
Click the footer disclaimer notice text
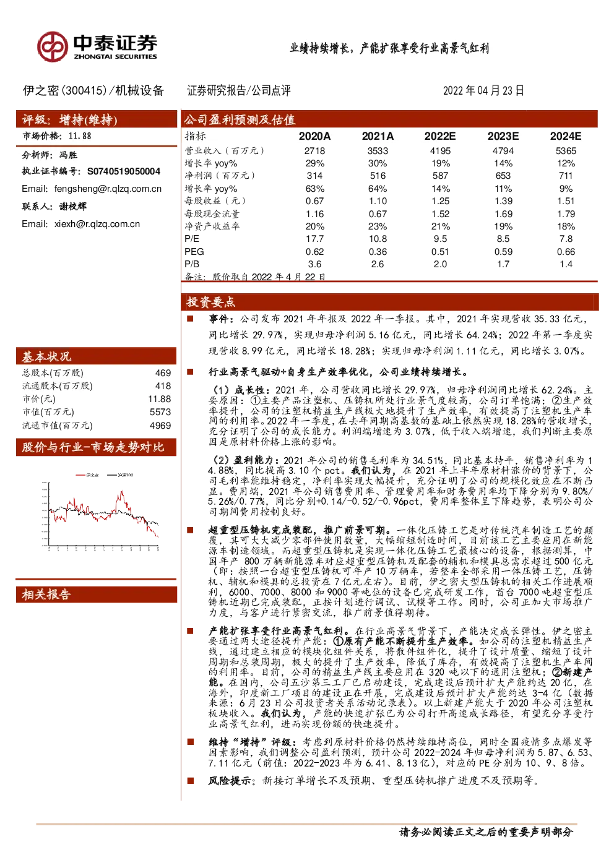pyautogui.click(x=486, y=833)
